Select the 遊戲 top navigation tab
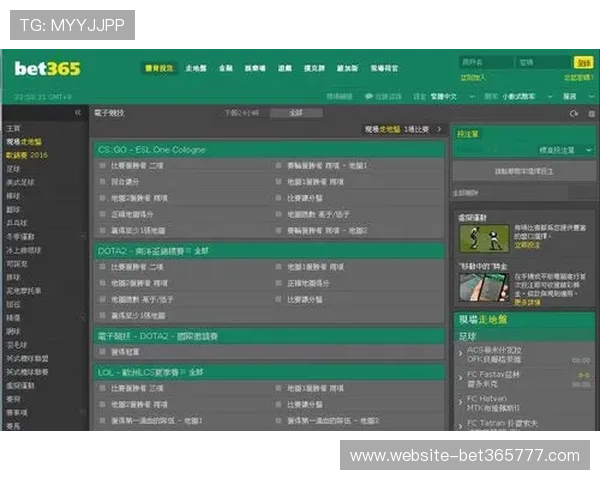 (284, 68)
